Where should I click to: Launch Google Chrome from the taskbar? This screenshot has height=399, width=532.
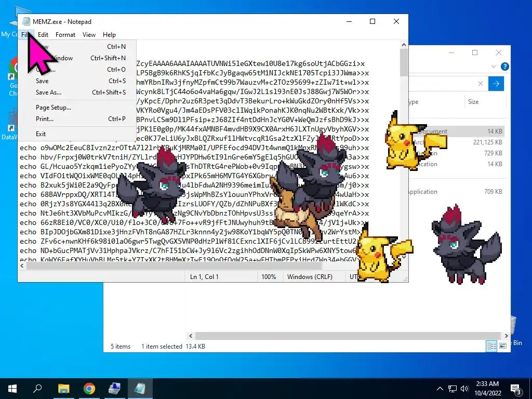[89, 389]
